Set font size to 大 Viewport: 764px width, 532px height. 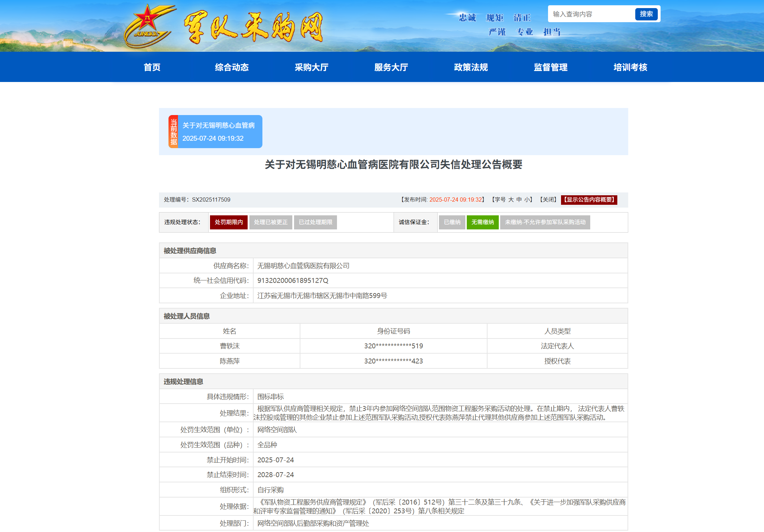(x=511, y=199)
